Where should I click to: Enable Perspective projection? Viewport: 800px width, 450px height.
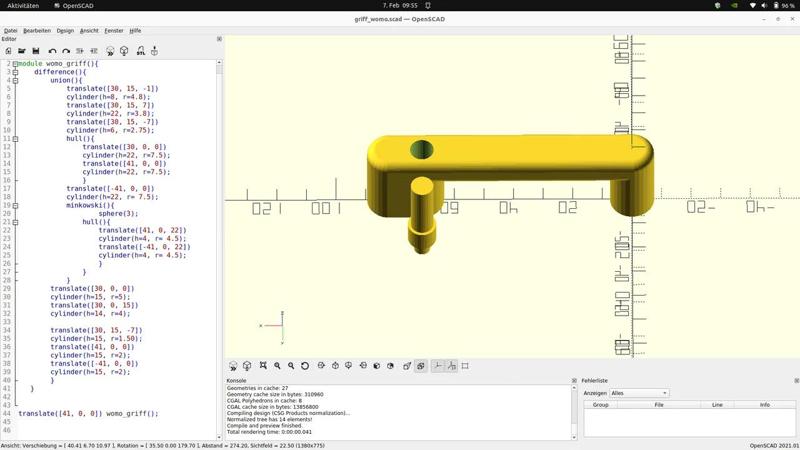(407, 366)
